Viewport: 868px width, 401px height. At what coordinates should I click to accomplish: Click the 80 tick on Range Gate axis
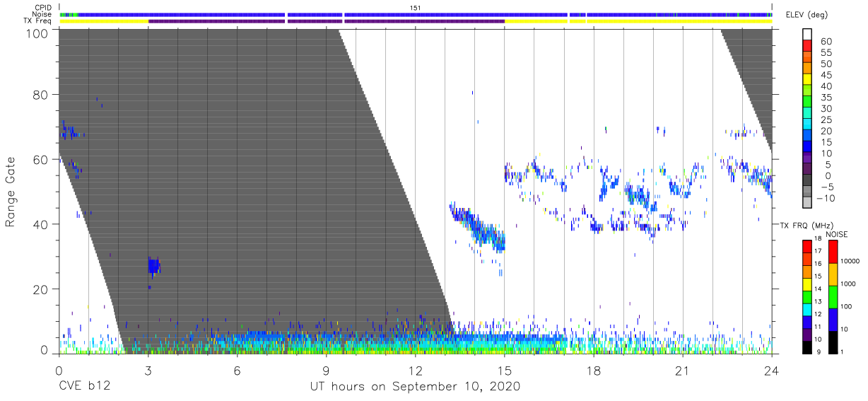40,94
